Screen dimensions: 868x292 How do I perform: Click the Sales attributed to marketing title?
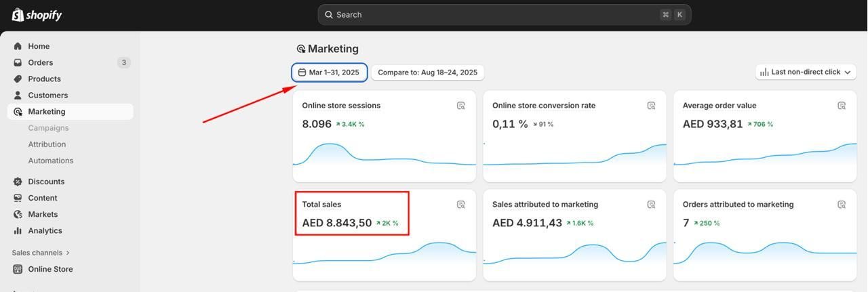tap(545, 205)
